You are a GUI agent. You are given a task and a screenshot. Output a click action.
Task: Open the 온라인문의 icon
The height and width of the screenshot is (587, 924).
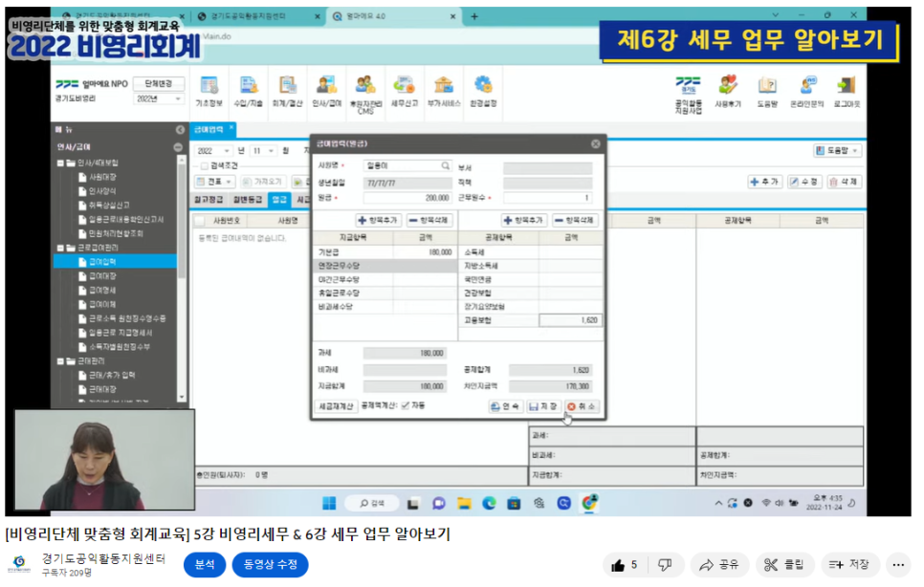[x=806, y=91]
